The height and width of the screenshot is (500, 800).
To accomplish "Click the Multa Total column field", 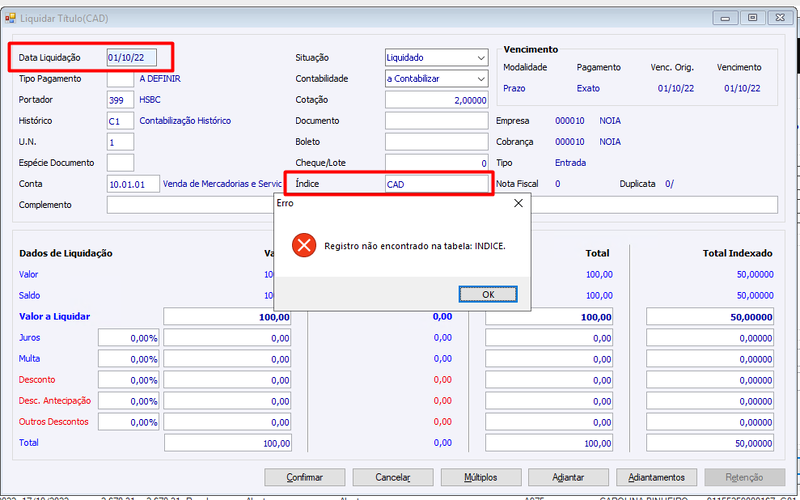I will (549, 359).
